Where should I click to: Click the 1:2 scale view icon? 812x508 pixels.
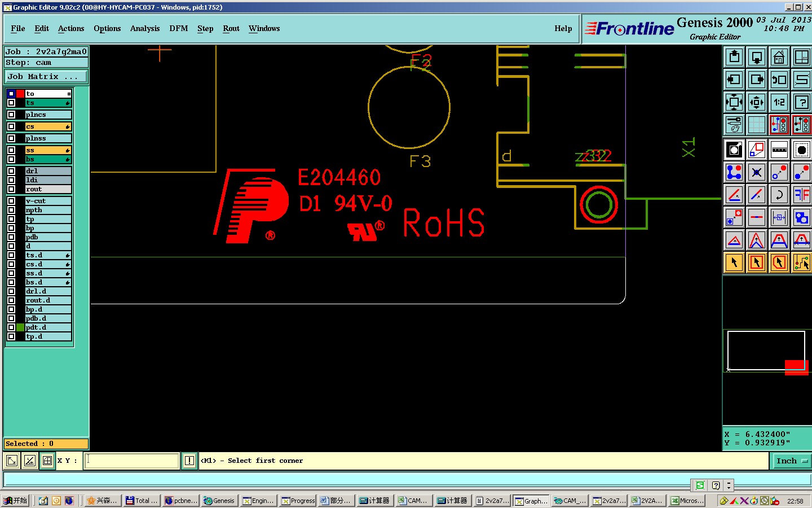(779, 102)
